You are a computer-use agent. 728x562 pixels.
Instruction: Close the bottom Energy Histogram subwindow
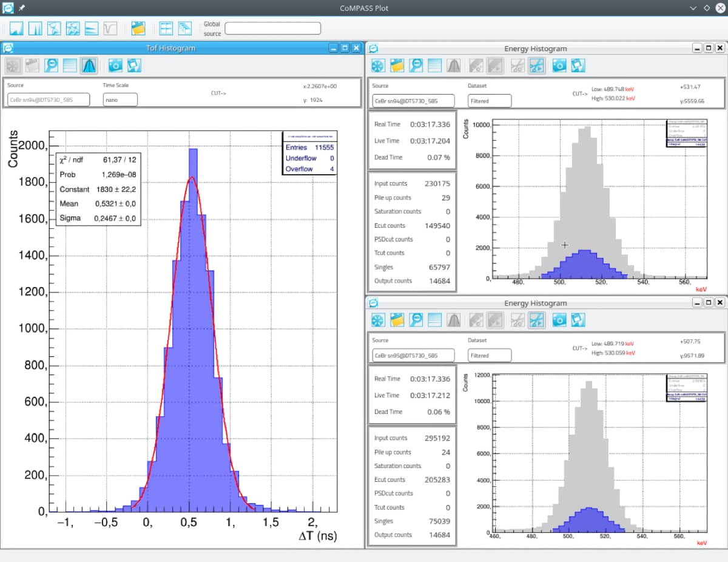pyautogui.click(x=720, y=302)
